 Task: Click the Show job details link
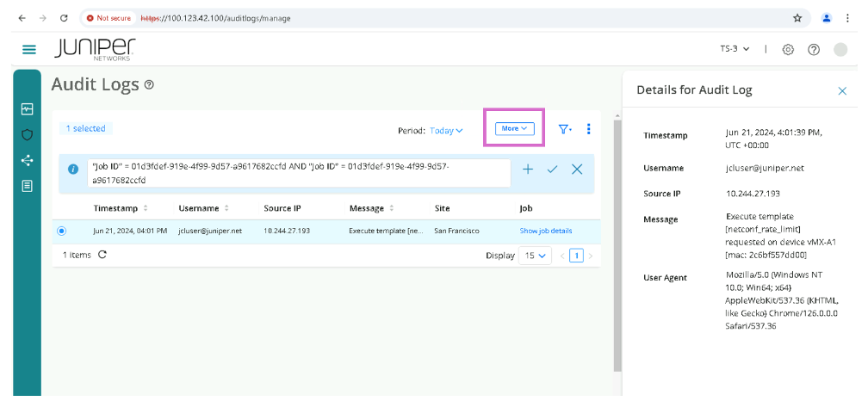pos(545,231)
